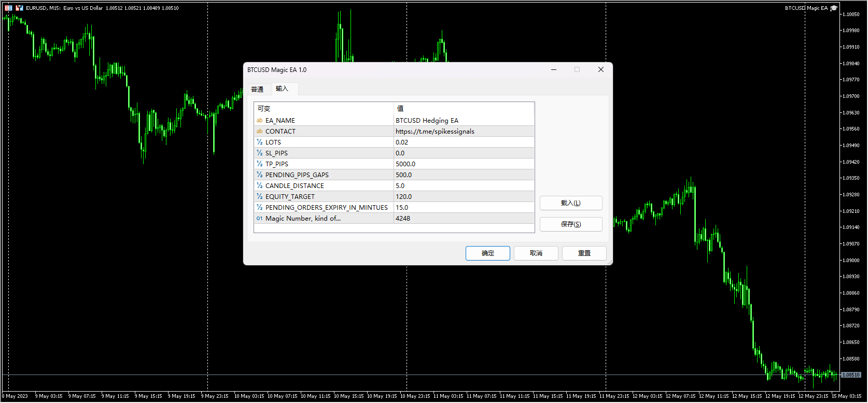Image resolution: width=868 pixels, height=403 pixels.
Task: Click the EA hat icon beside BTCUSD Magic EA
Action: click(x=834, y=8)
